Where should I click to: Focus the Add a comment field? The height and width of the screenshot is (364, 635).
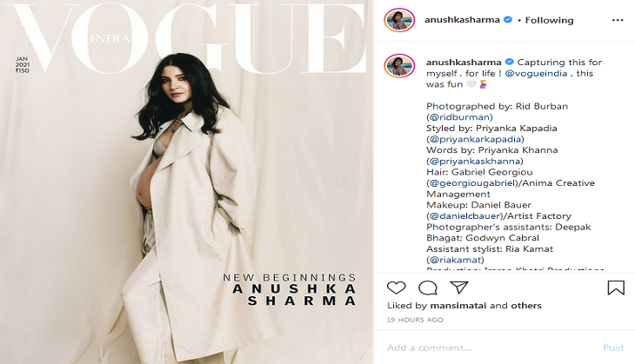(x=490, y=347)
